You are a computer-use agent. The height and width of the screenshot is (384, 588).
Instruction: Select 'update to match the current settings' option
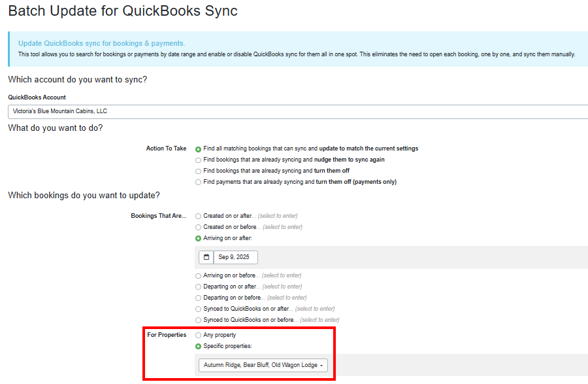tap(199, 148)
